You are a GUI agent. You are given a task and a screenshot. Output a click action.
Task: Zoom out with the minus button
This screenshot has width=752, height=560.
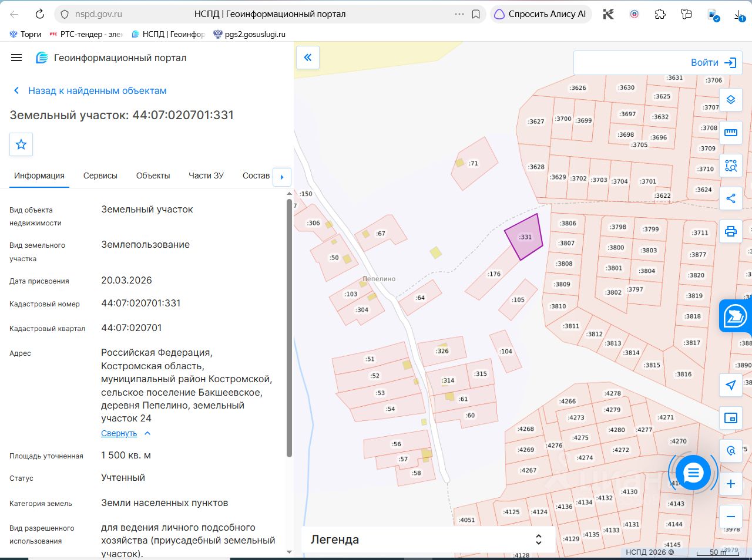[x=731, y=517]
